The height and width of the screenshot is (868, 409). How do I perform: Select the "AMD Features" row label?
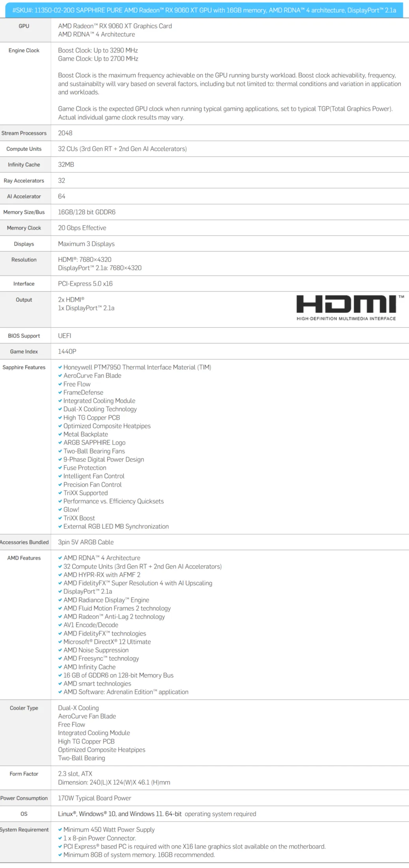point(24,558)
